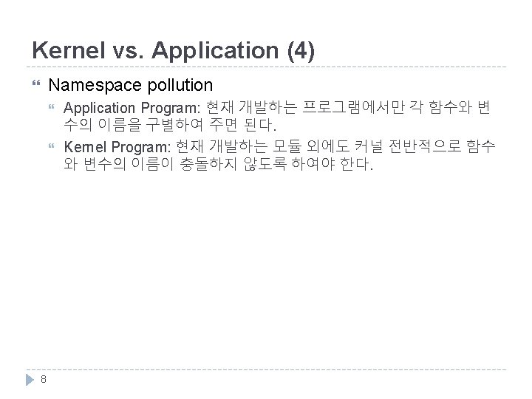532x399 pixels.
Task: Click the bullet icon before Namespace pollution
Action: point(37,86)
